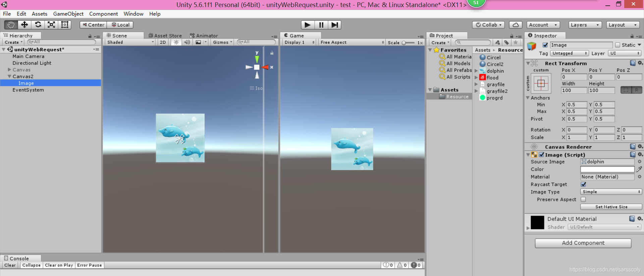Screen dimensions: 644x276
Task: Open the Component menu
Action: coord(103,14)
